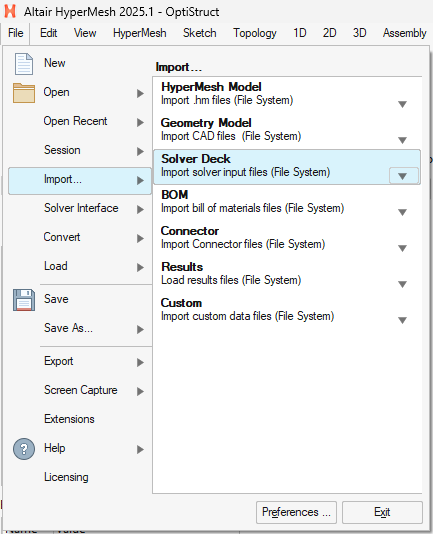
Task: Expand the Export submenu arrow
Action: coord(140,362)
